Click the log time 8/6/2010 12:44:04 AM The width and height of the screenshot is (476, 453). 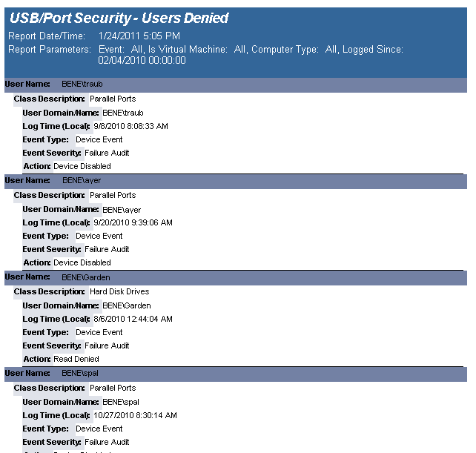133,319
